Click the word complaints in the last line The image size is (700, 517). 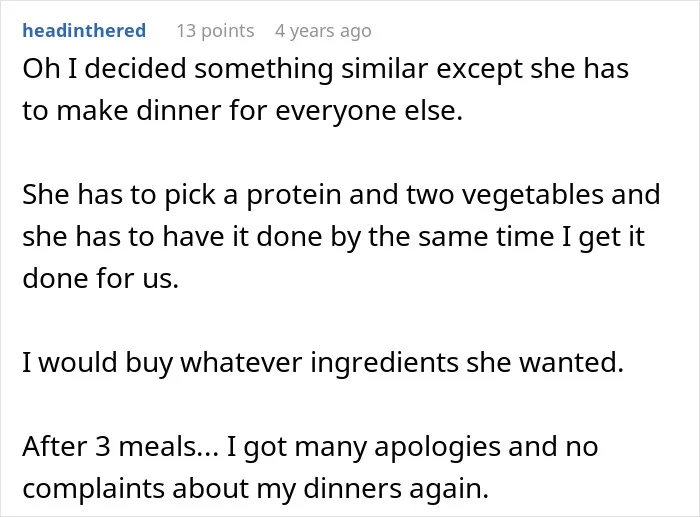(x=93, y=489)
